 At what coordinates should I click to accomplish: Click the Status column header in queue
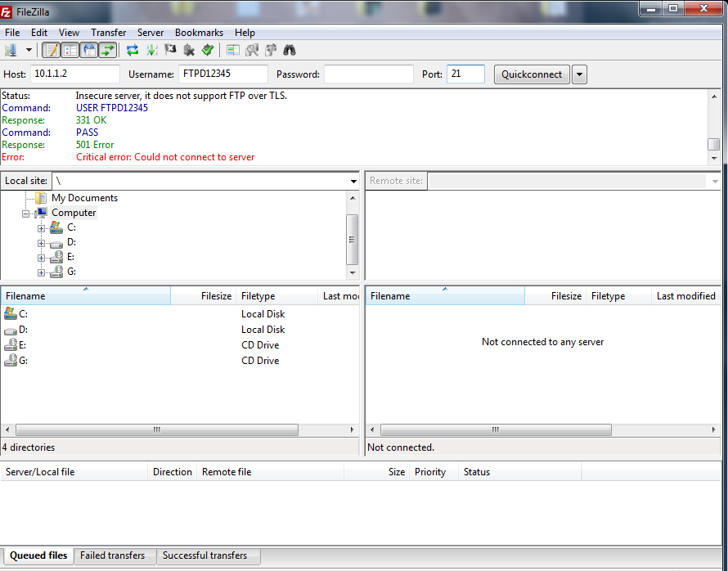tap(520, 472)
